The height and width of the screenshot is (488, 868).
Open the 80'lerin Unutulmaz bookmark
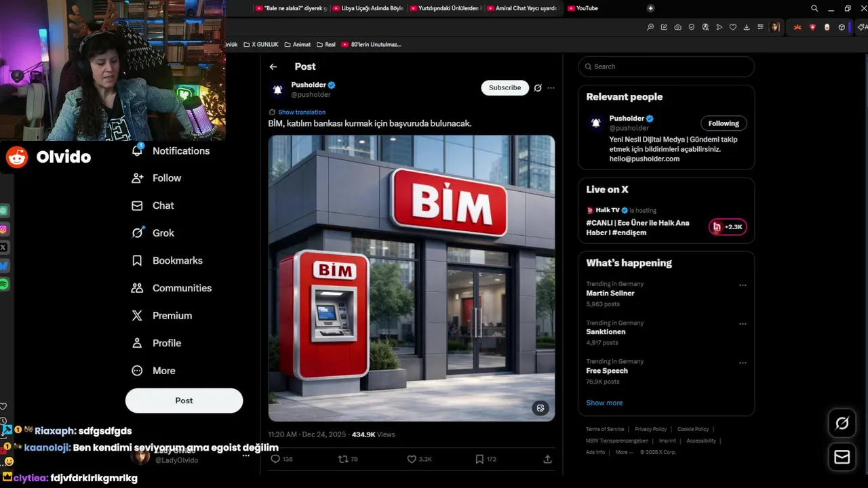372,44
